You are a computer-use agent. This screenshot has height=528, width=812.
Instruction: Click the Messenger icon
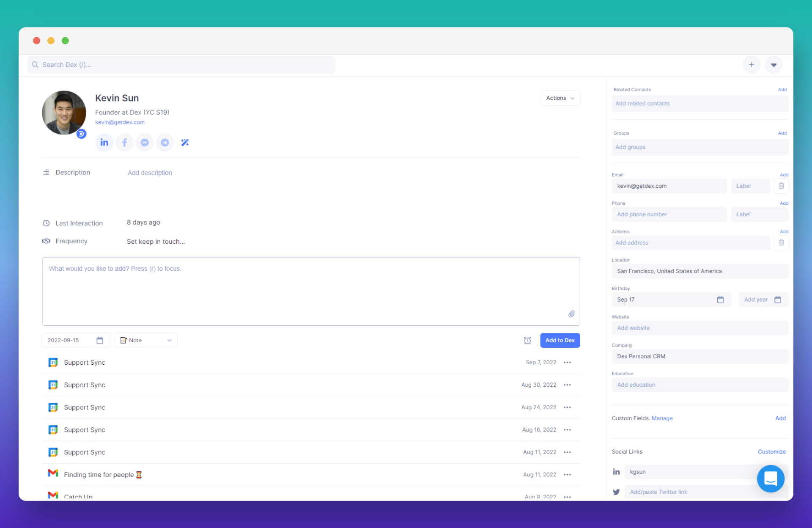(x=145, y=143)
